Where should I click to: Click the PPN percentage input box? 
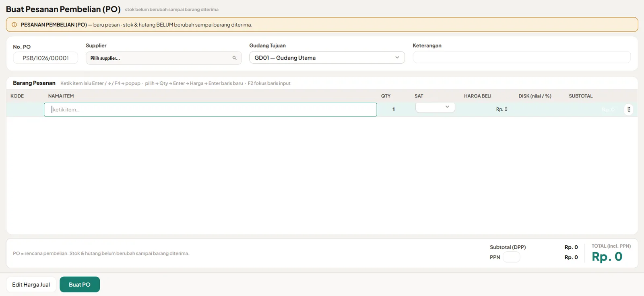pos(511,257)
